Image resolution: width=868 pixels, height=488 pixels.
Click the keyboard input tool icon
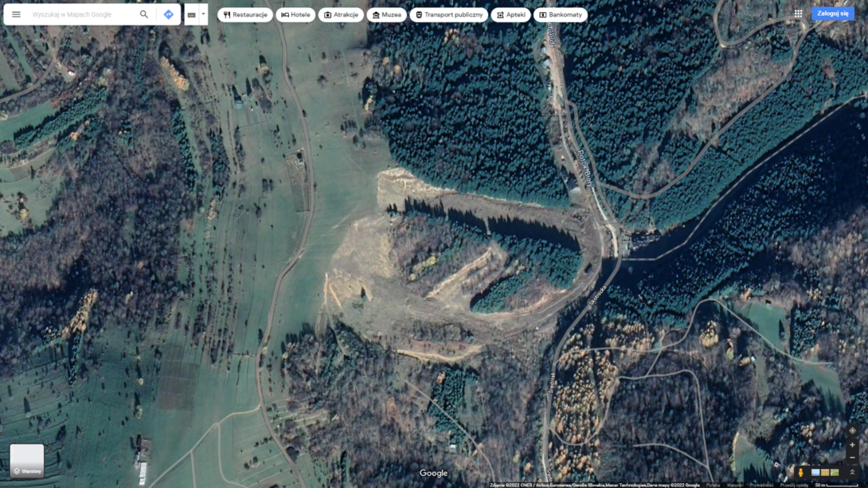[x=192, y=15]
